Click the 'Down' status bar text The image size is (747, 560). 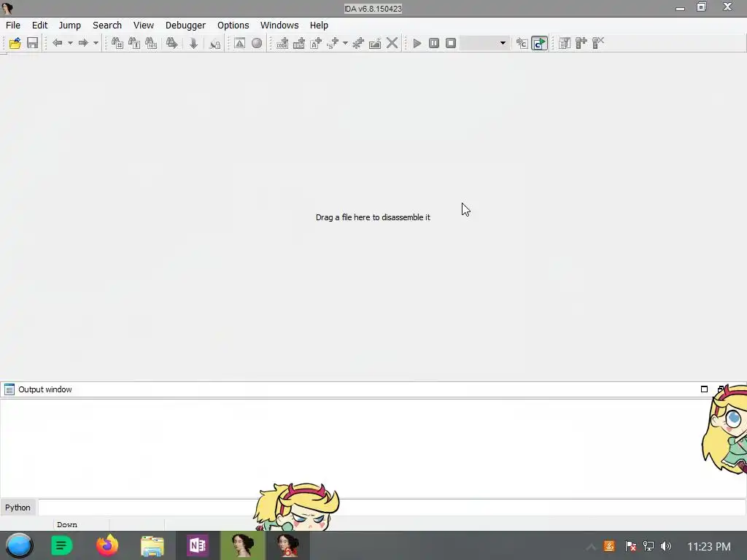[66, 525]
